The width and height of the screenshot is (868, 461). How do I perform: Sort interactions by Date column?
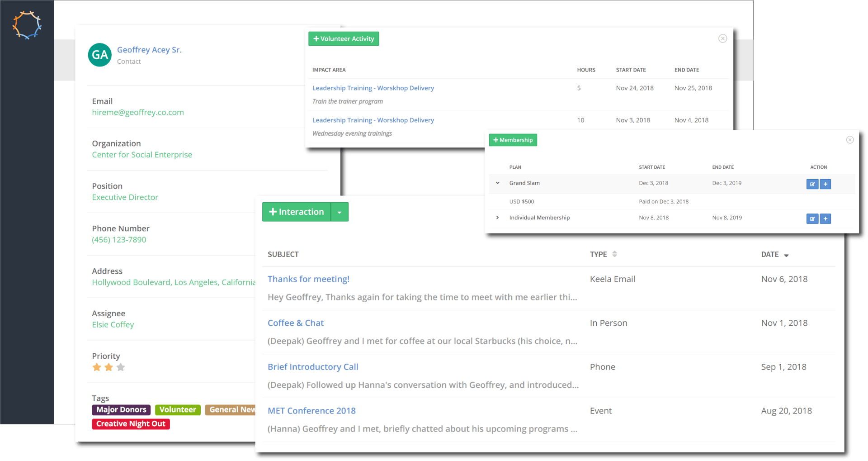coord(786,255)
